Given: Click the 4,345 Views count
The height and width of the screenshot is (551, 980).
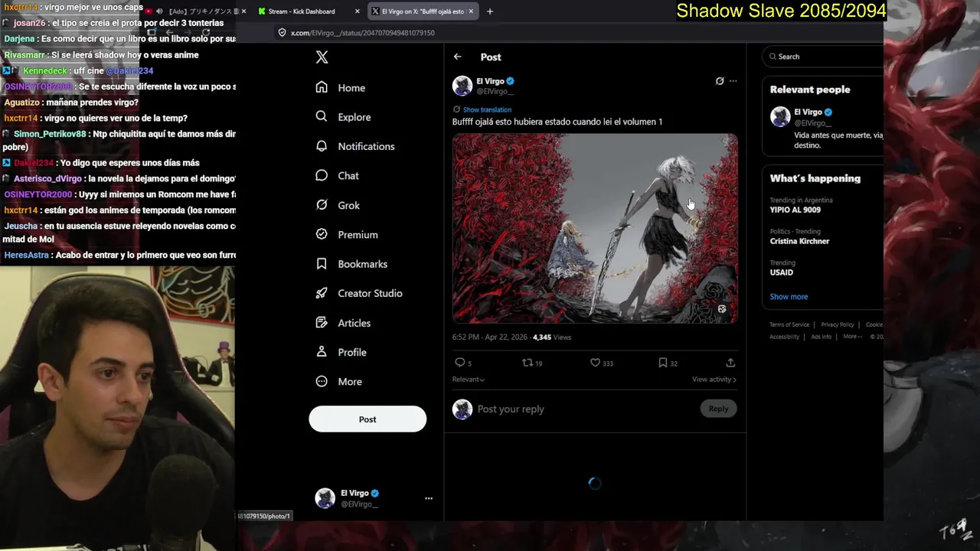Looking at the screenshot, I should [x=552, y=337].
